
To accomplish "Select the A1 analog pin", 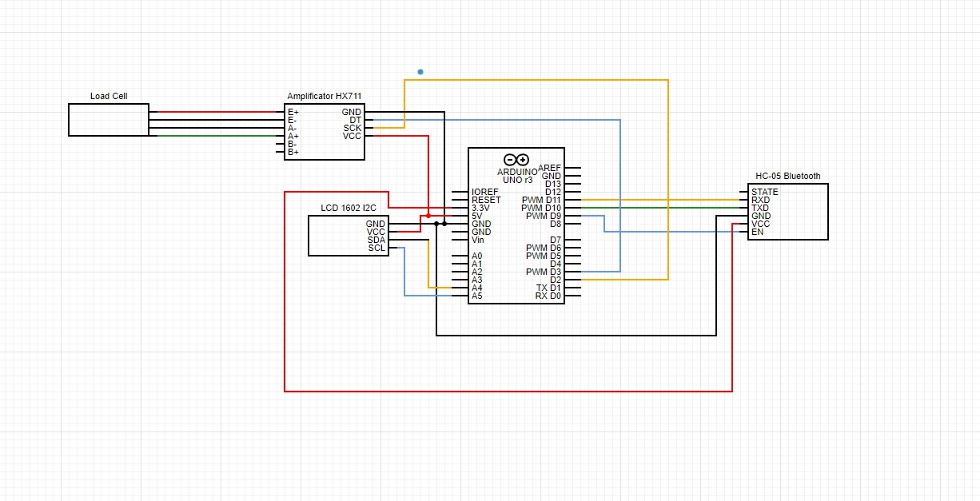I will click(x=477, y=264).
